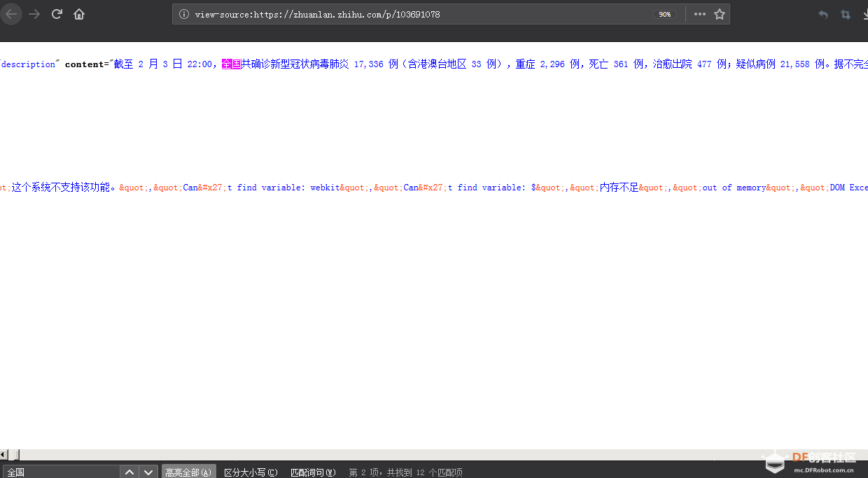Open the downloads arrow icon
This screenshot has width=868, height=478.
pos(864,14)
